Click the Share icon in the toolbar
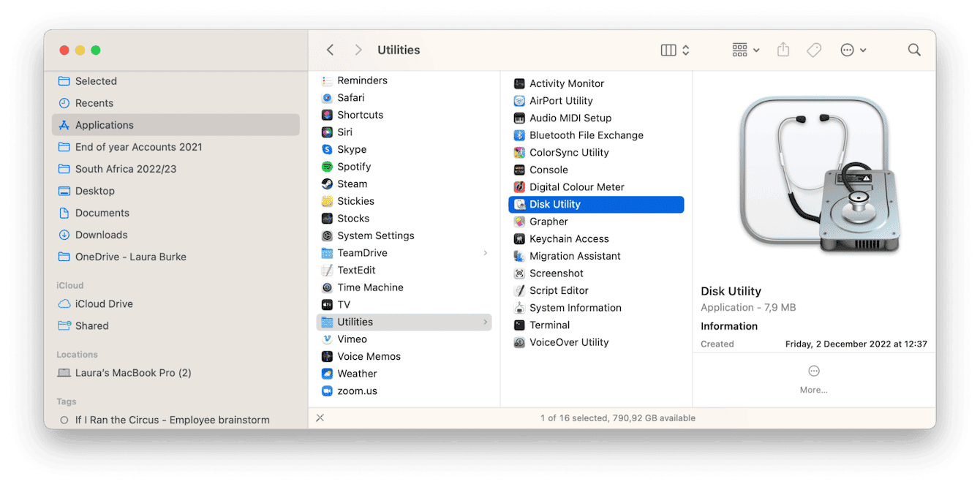This screenshot has height=487, width=980. [783, 49]
